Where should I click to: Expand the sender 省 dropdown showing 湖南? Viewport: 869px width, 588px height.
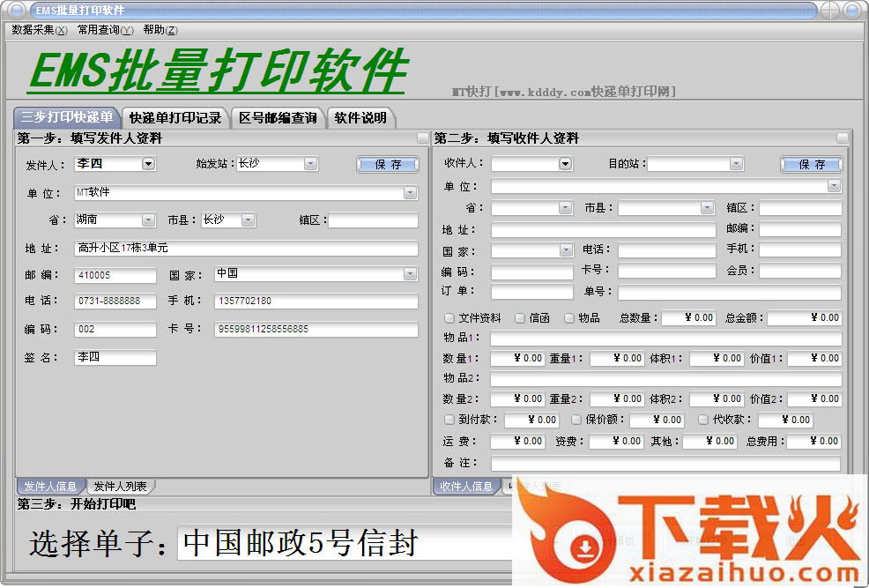[x=148, y=220]
